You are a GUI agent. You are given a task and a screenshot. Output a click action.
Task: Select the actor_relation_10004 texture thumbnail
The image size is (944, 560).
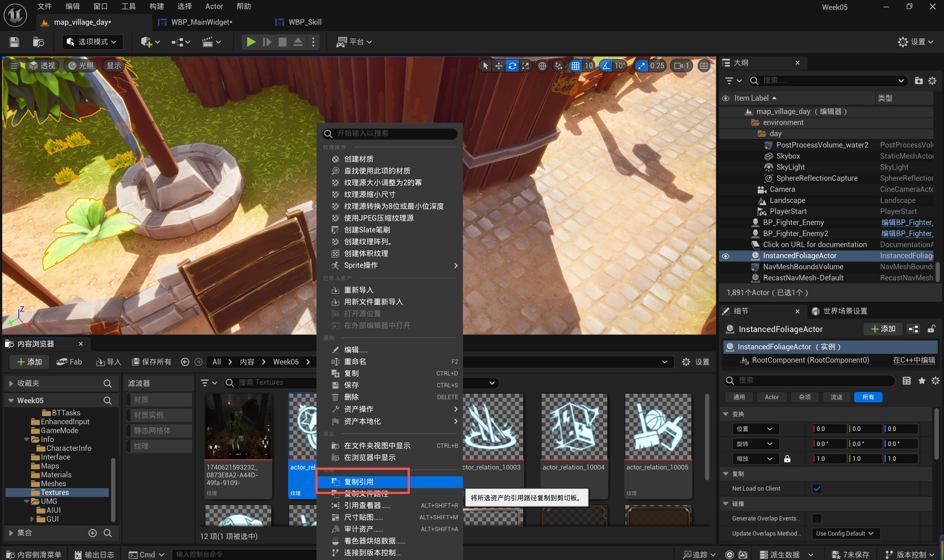(574, 426)
